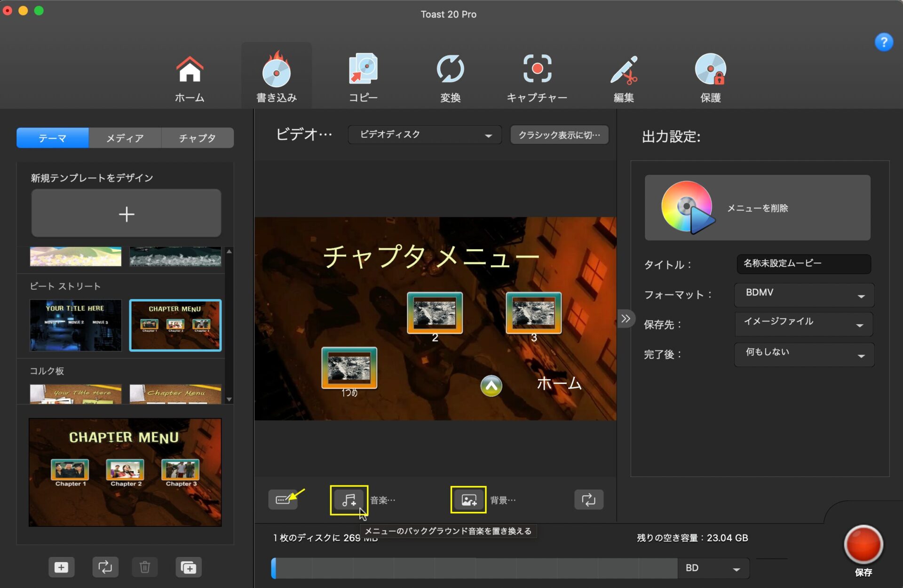The width and height of the screenshot is (903, 588).
Task: Click the タイトル field 名称未設定ムービー
Action: [x=803, y=263]
